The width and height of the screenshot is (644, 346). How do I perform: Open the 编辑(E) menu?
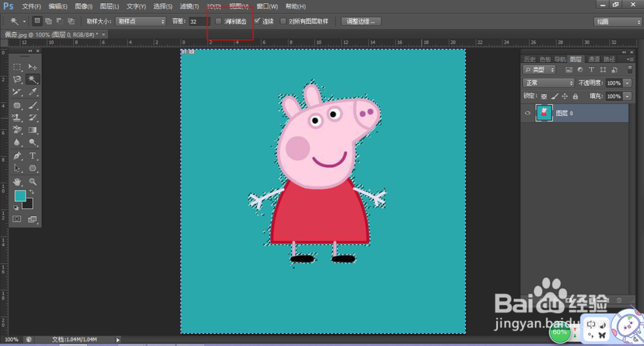[57, 6]
